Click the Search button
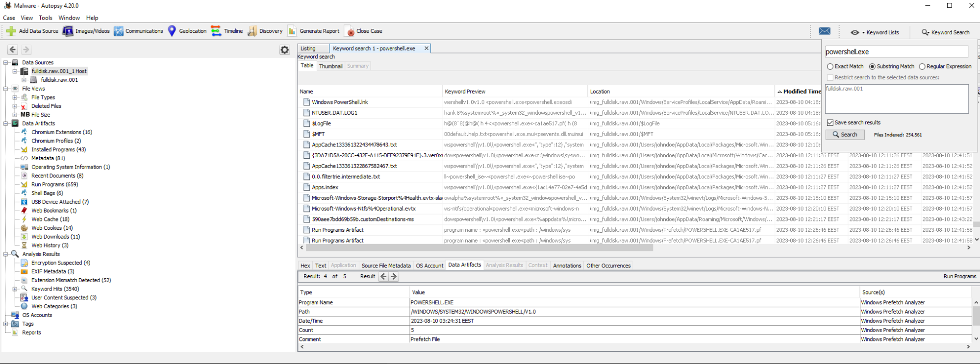 845,135
